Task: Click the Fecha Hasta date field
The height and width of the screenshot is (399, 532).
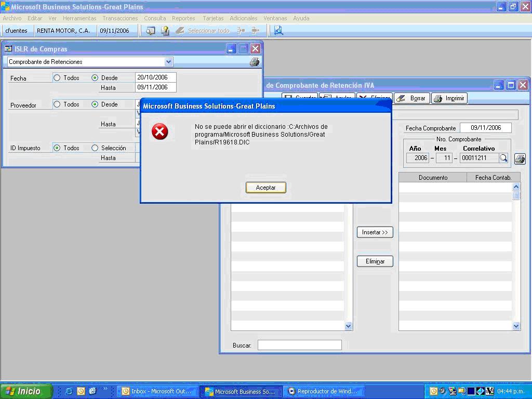Action: coord(156,87)
